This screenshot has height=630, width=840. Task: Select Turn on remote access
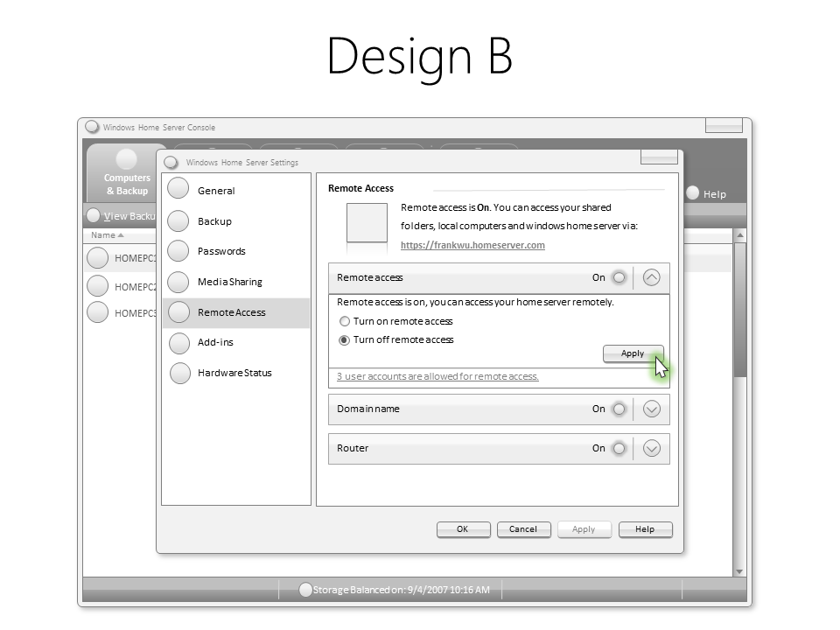(x=345, y=321)
